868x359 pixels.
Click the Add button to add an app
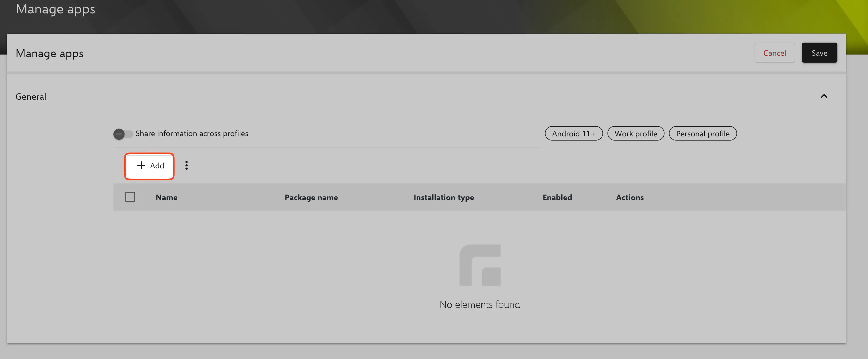click(149, 166)
